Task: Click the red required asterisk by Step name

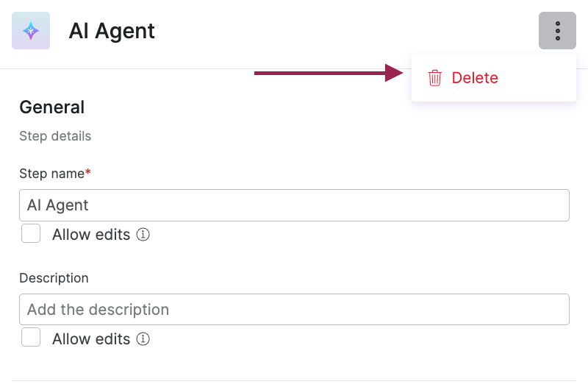Action: pyautogui.click(x=87, y=172)
